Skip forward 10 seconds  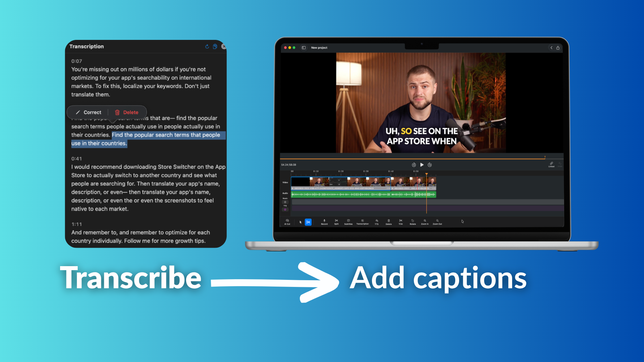click(430, 165)
